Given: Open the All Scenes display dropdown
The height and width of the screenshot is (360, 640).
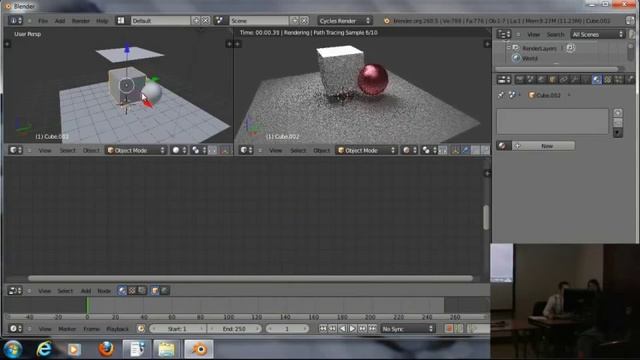Looking at the screenshot, I should [598, 35].
